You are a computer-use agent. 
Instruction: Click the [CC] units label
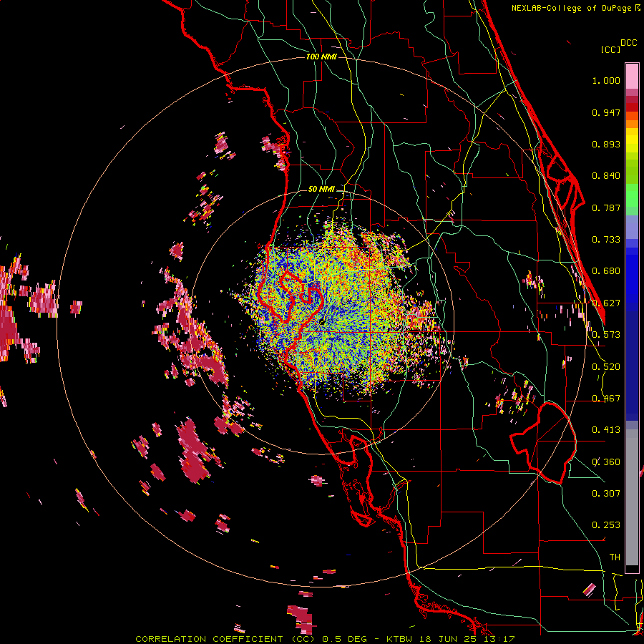pyautogui.click(x=610, y=49)
